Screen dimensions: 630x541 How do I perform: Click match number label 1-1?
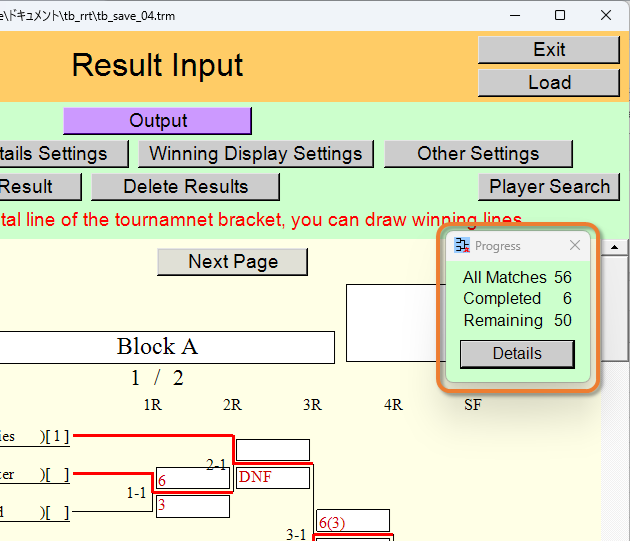pos(136,493)
